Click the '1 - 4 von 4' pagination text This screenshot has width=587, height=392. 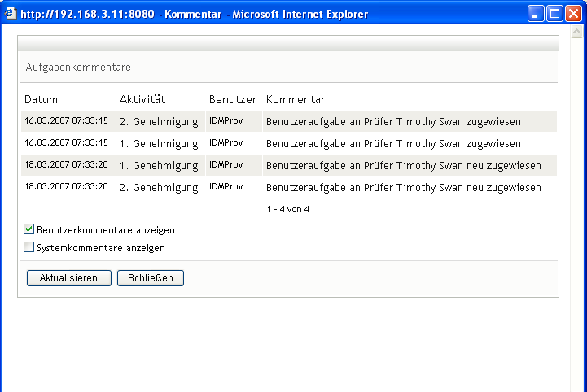[288, 209]
